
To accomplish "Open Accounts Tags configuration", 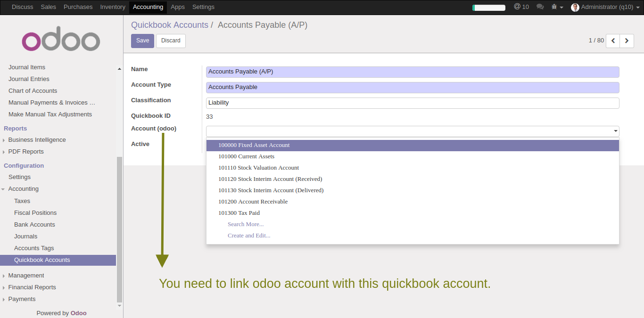I will pyautogui.click(x=34, y=248).
